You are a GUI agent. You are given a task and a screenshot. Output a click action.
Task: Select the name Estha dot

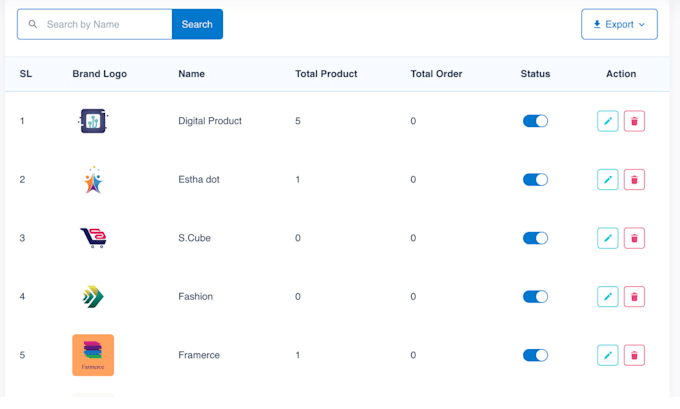[199, 180]
